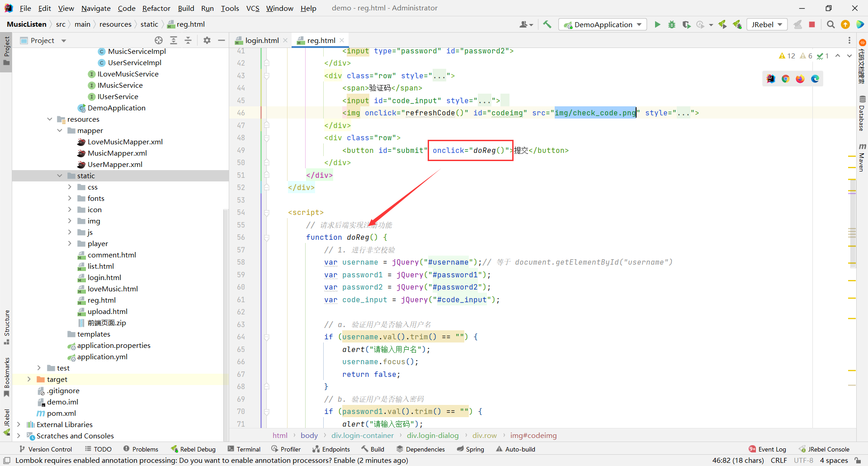Open preview in Chrome browser icon
The image size is (868, 466).
pos(786,79)
